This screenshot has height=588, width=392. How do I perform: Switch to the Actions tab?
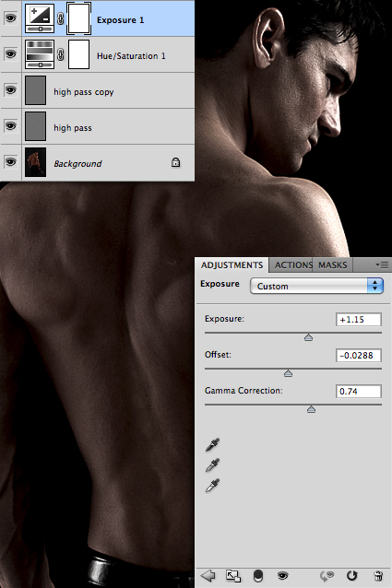[x=293, y=265]
